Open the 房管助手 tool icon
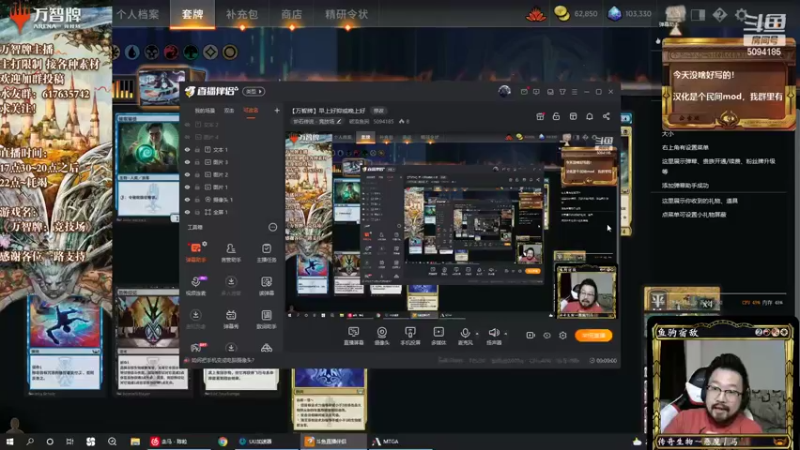Viewport: 800px width, 450px height. tap(231, 253)
